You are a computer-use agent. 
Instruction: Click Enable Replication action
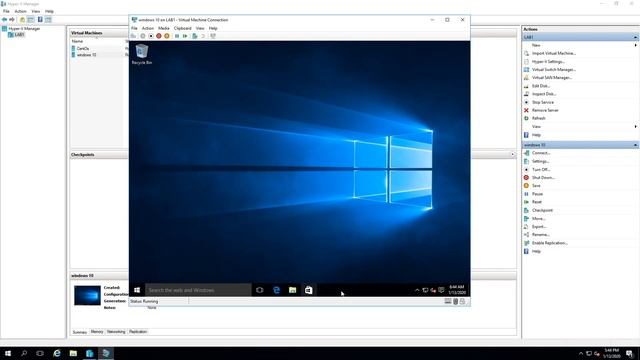[x=549, y=243]
